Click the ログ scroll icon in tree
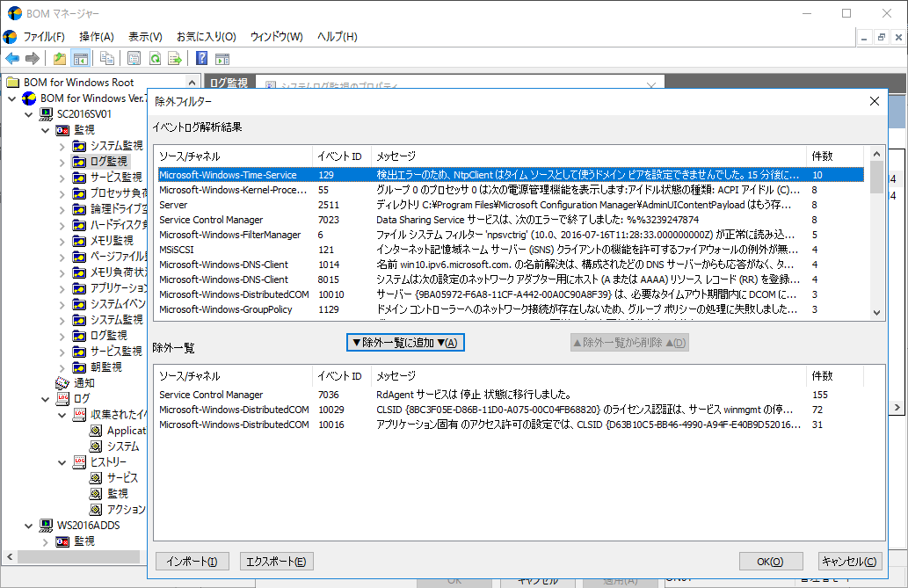 click(x=62, y=398)
